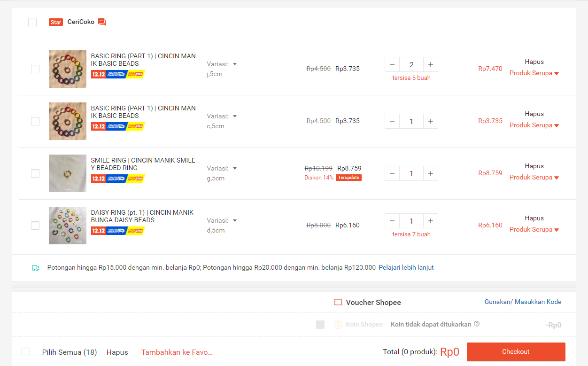Decrease quantity of BASIC RING c,5cm
Screen dimensions: 588x366
tap(392, 121)
